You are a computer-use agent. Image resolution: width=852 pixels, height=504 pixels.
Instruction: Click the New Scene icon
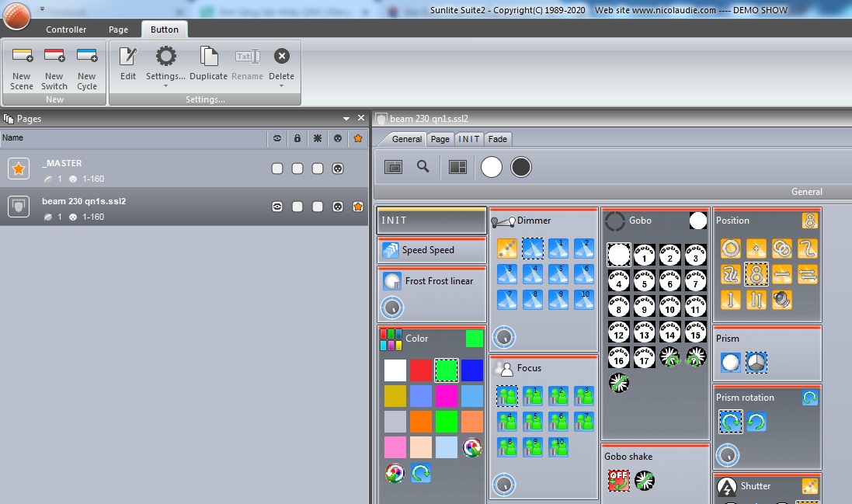(22, 57)
